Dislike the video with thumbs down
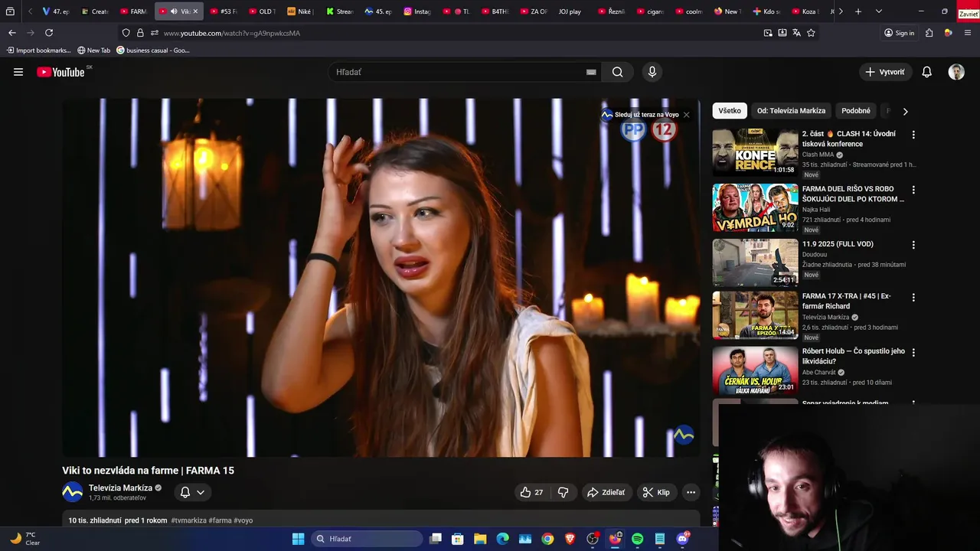Screen dimensions: 980x551 point(563,492)
